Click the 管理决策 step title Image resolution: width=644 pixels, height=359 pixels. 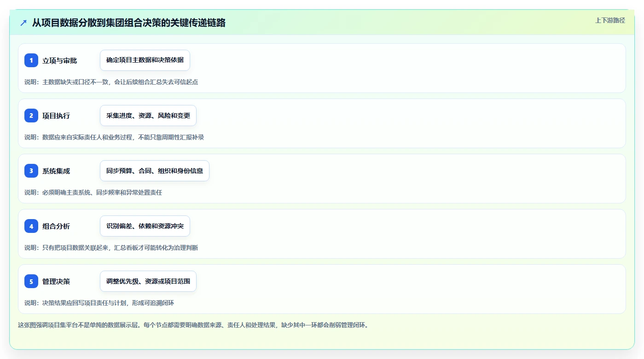click(x=56, y=282)
